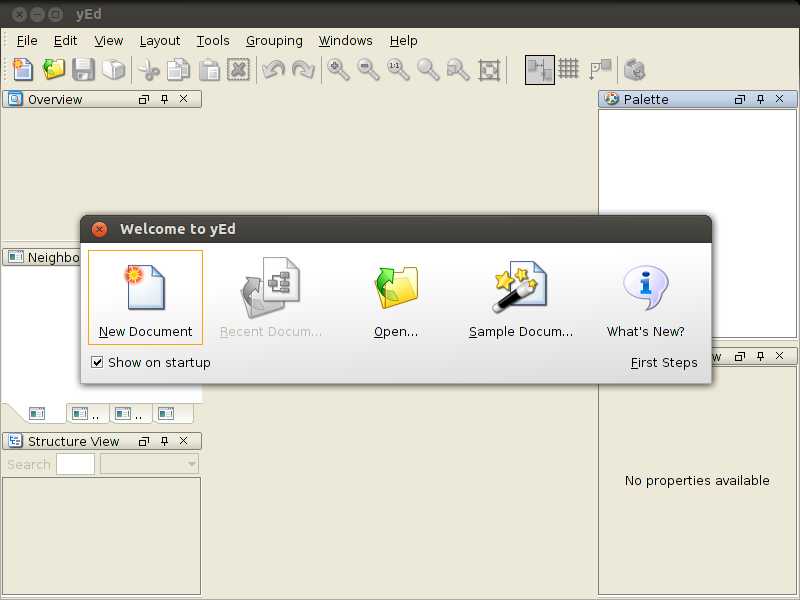Close the Overview panel
Image resolution: width=800 pixels, height=600 pixels.
coord(184,99)
